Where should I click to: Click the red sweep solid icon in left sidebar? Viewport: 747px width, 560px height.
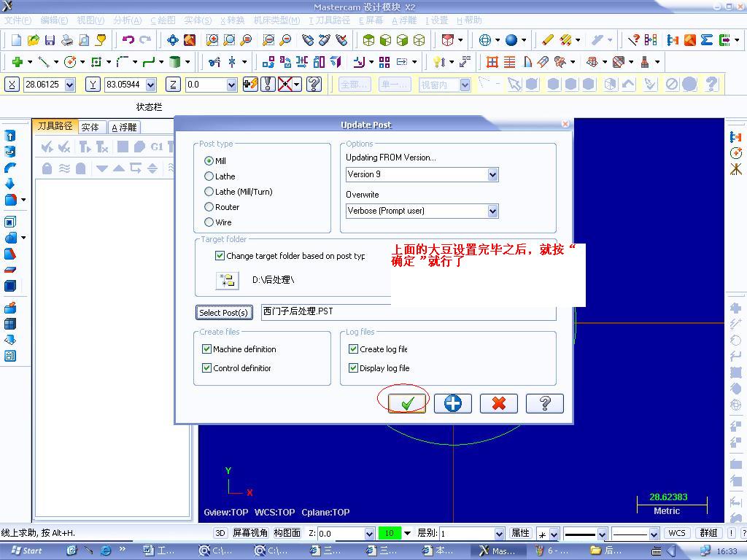[10, 254]
